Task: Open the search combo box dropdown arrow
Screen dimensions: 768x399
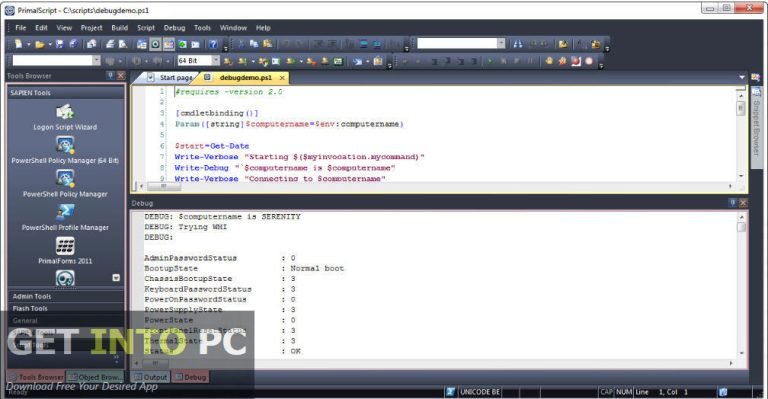Action: [501, 44]
